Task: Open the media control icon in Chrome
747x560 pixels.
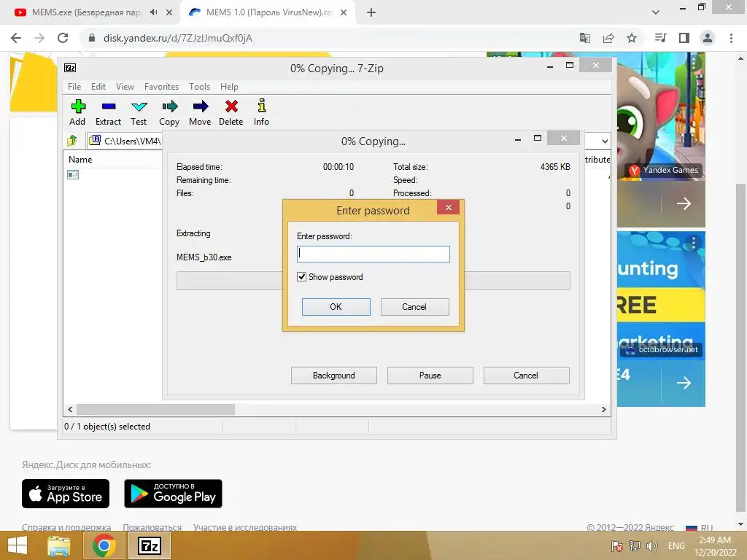Action: (x=660, y=38)
